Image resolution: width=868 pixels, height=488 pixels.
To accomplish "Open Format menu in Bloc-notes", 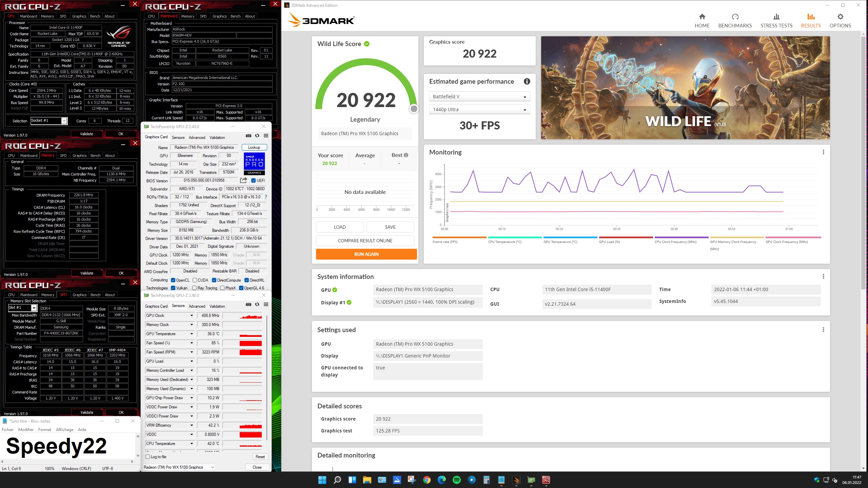I will (x=45, y=430).
